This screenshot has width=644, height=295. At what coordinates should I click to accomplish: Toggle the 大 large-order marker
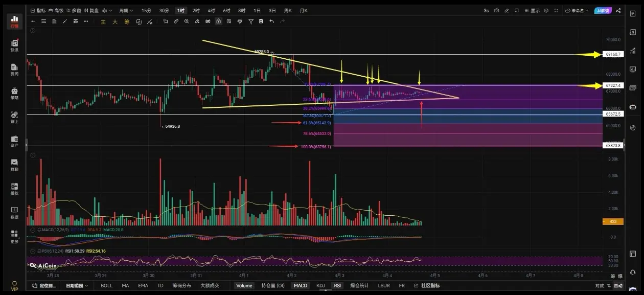pyautogui.click(x=115, y=21)
